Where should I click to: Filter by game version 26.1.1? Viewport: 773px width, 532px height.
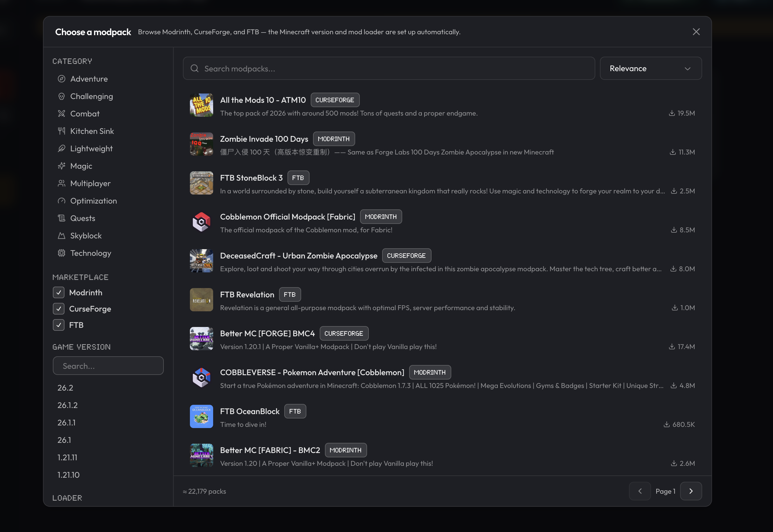[66, 423]
